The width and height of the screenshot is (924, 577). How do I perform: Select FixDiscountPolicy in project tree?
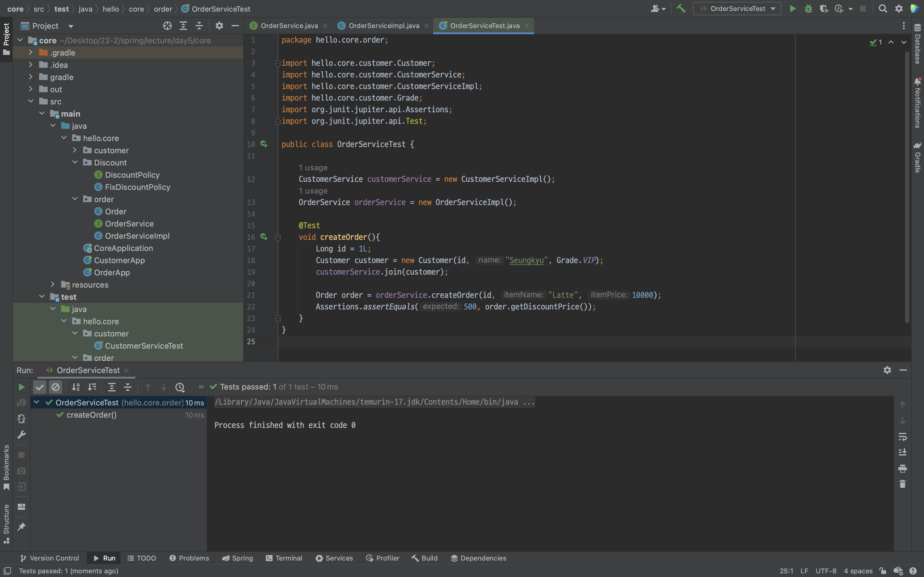[137, 187]
